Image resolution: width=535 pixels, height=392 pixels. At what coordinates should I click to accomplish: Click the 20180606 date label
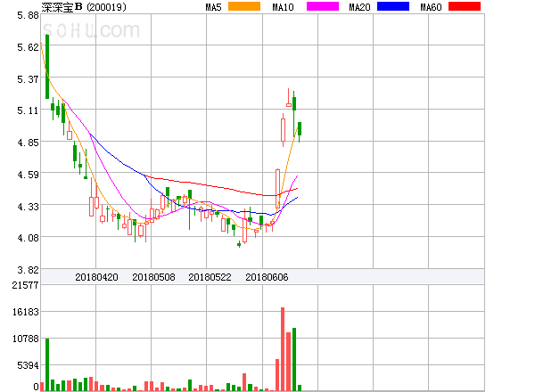[x=267, y=277]
